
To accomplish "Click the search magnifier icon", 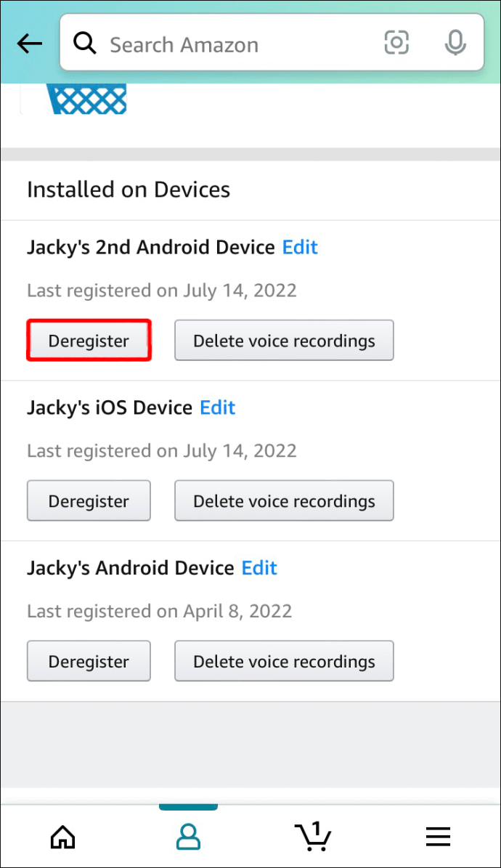I will [85, 44].
